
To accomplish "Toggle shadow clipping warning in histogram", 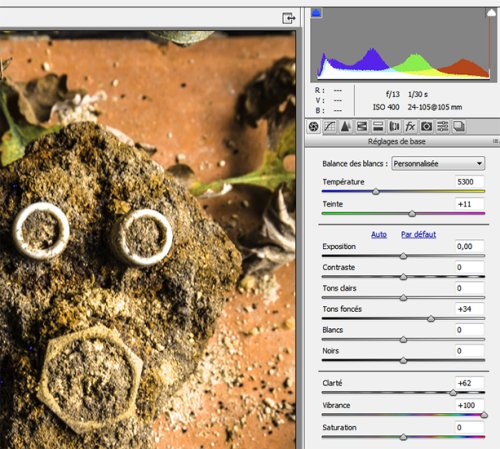I will (316, 13).
